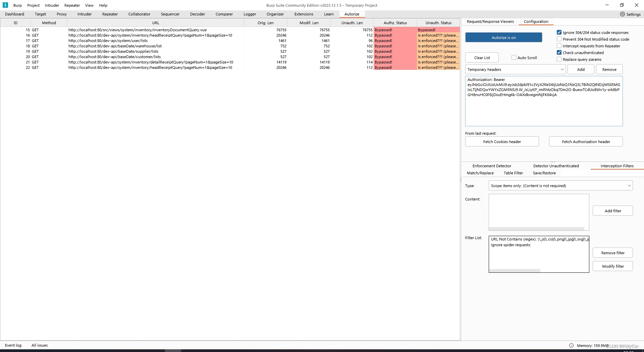This screenshot has height=352, width=644.
Task: Switch to the Extensions tab
Action: point(304,14)
